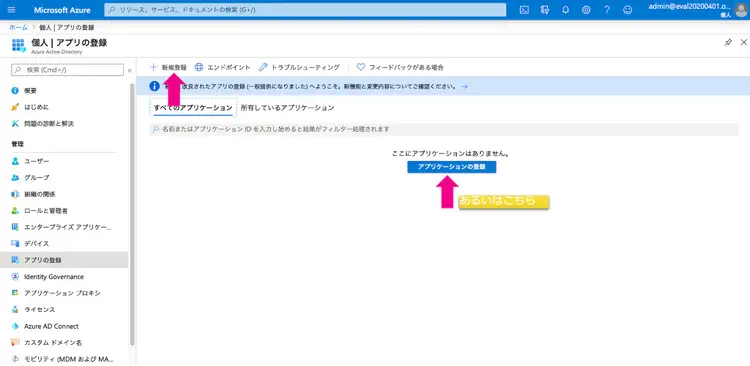The image size is (750, 366).
Task: Focus the global resource search bar
Action: click(305, 10)
